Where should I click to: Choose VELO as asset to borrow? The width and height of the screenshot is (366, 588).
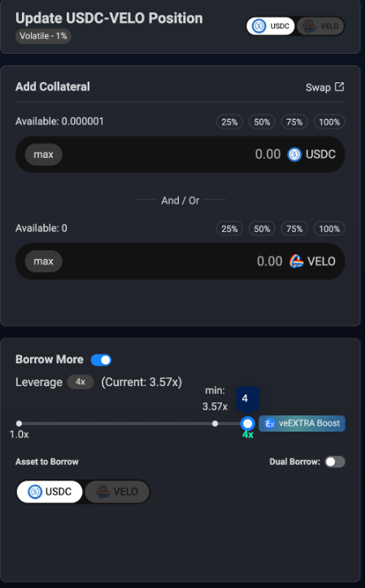pos(117,492)
